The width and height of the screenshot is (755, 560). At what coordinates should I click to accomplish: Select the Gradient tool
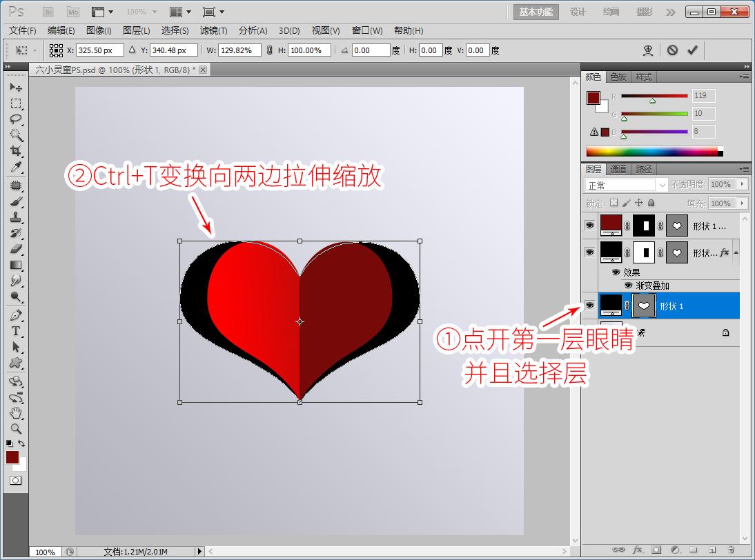click(15, 265)
